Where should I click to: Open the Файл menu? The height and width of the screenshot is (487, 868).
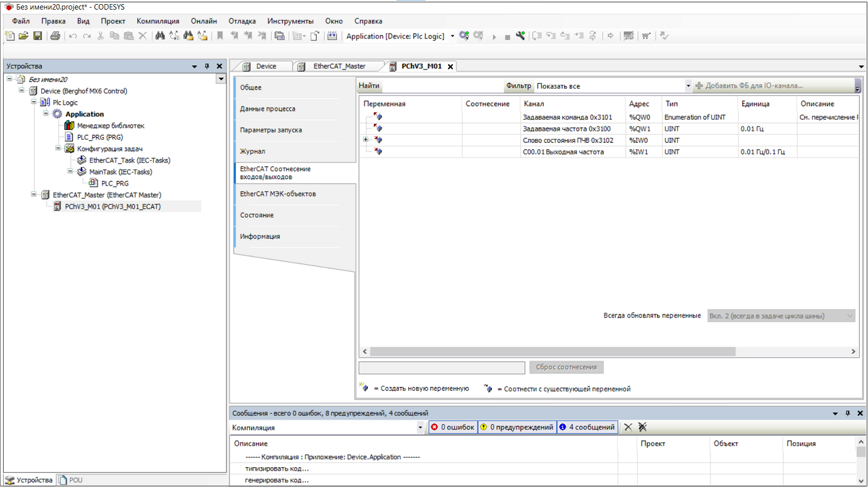pyautogui.click(x=21, y=21)
